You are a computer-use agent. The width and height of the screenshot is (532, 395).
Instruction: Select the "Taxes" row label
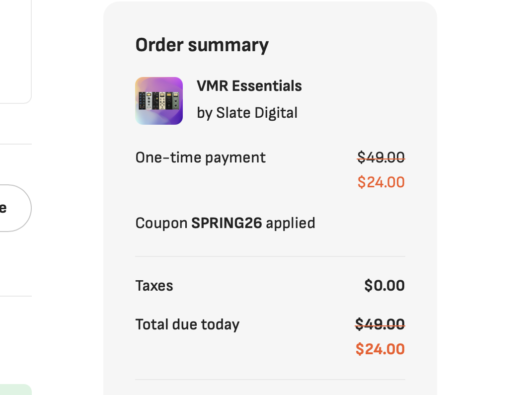click(x=154, y=286)
